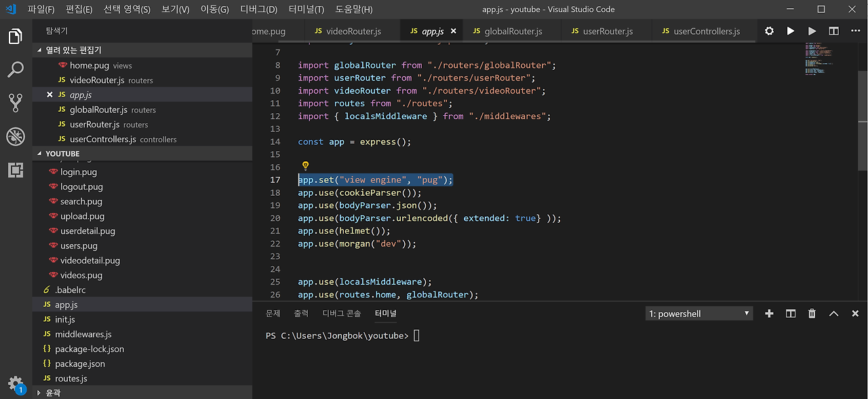The width and height of the screenshot is (868, 399).
Task: Close the bottom panel
Action: tap(855, 314)
